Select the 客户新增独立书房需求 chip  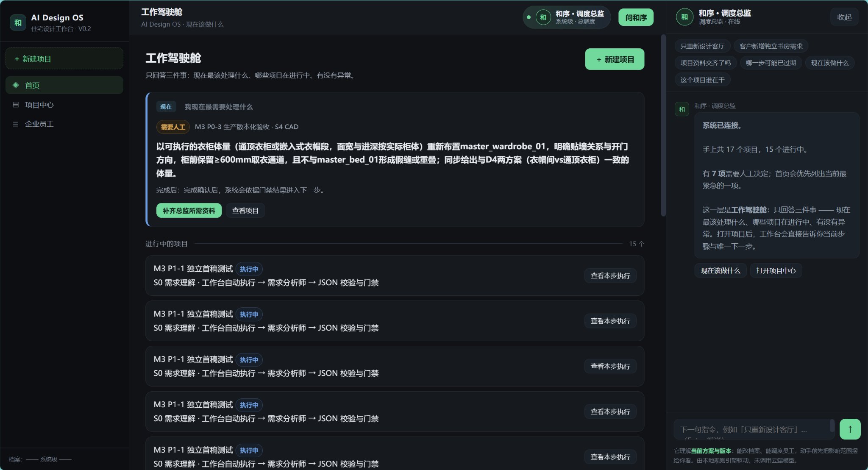(x=771, y=46)
